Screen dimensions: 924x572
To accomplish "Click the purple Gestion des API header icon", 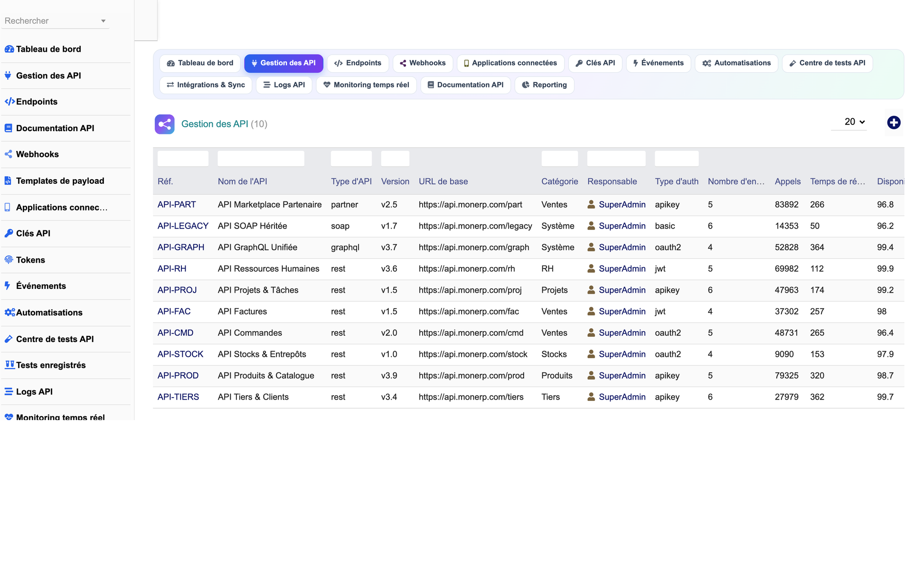I will [x=164, y=124].
